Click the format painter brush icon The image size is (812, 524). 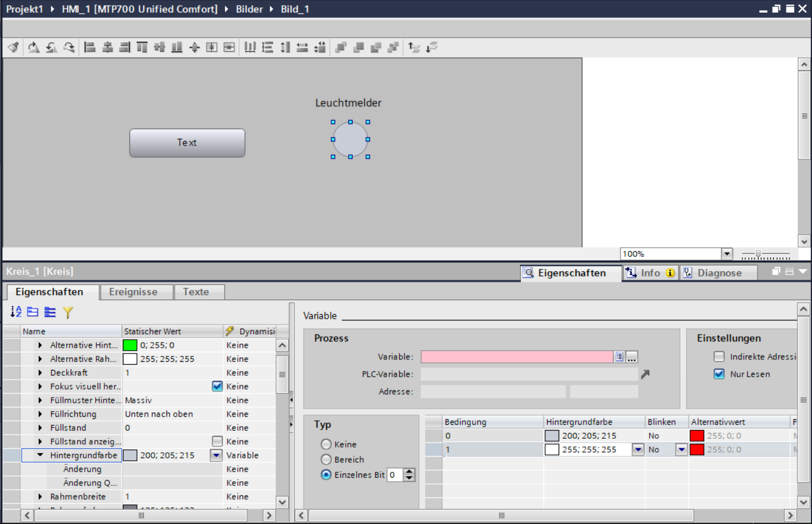[13, 48]
